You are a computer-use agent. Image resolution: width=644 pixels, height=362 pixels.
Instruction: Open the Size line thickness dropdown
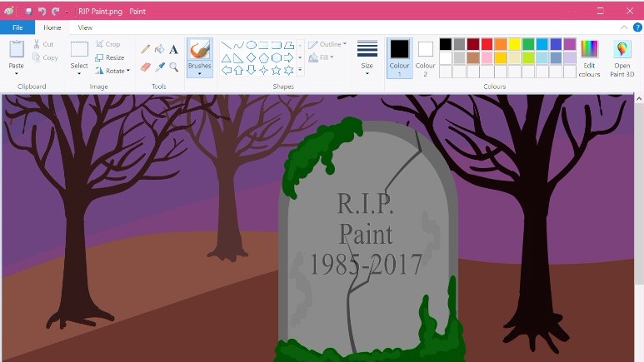click(367, 57)
